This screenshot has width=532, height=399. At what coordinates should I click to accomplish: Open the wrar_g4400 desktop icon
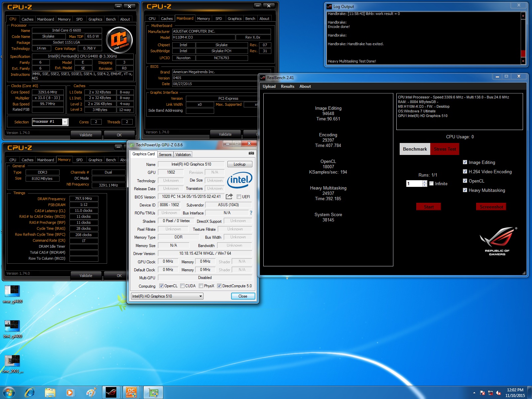tap(12, 294)
